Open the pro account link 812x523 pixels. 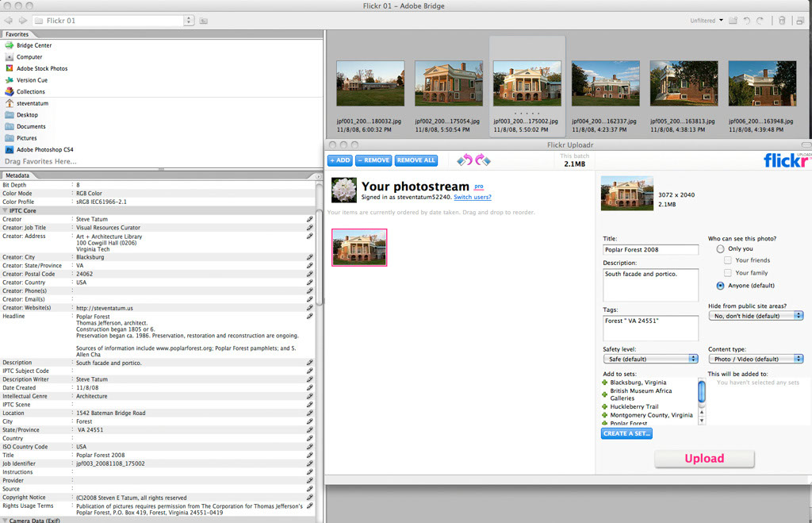pyautogui.click(x=478, y=186)
